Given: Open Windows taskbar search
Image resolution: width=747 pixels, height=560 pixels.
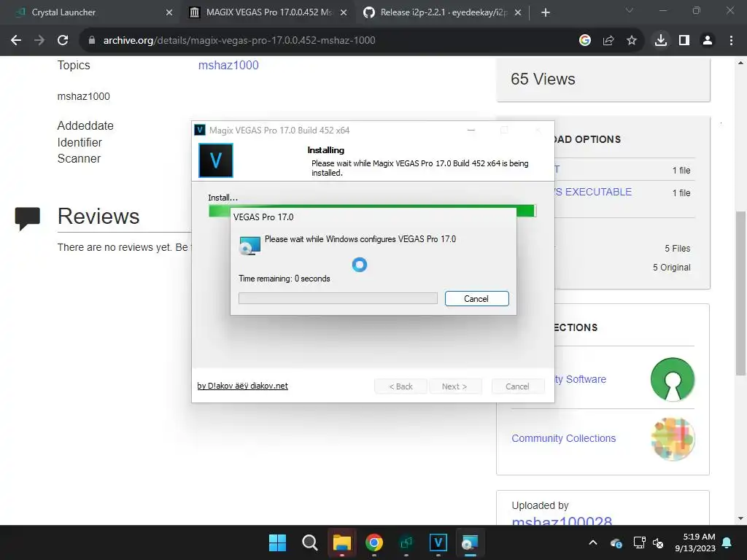Looking at the screenshot, I should pos(309,542).
